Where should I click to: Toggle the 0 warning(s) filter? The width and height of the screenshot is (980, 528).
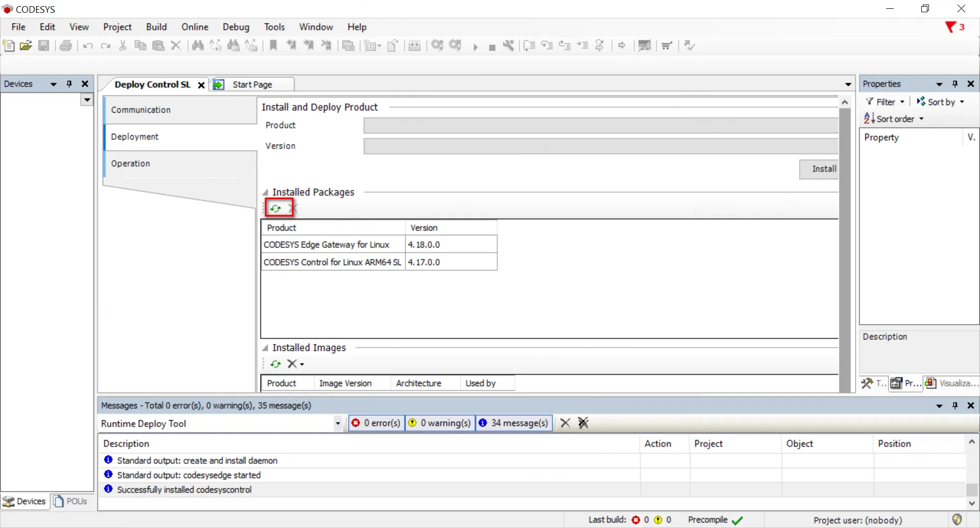click(440, 423)
